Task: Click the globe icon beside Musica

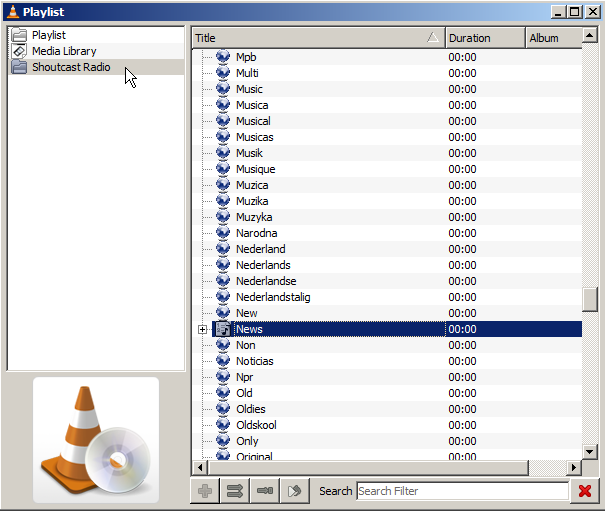Action: pos(224,105)
